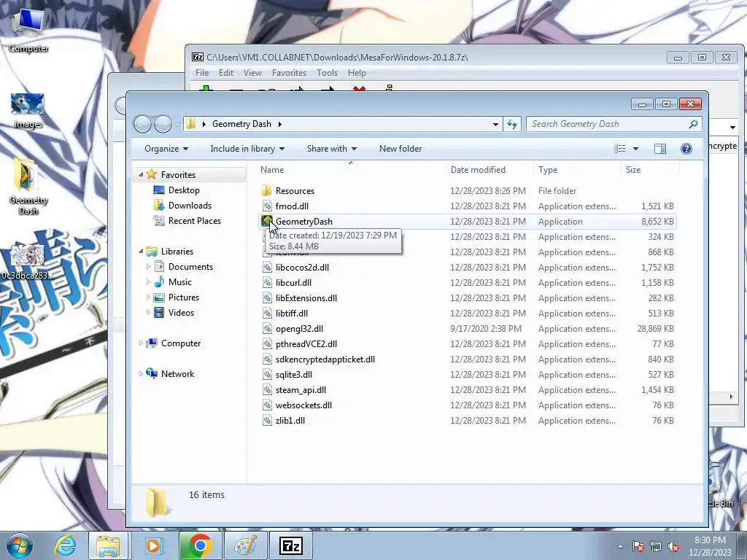The width and height of the screenshot is (747, 560).
Task: Expand the Computer node
Action: 141,343
